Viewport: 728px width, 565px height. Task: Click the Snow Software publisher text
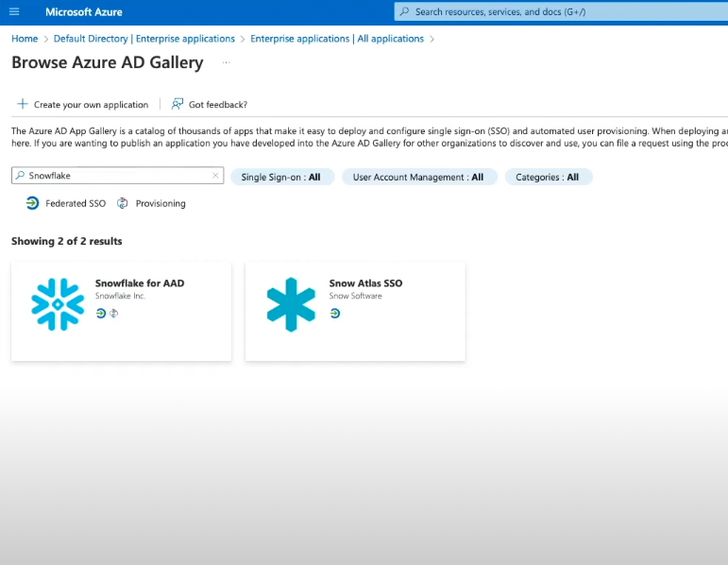tap(356, 296)
